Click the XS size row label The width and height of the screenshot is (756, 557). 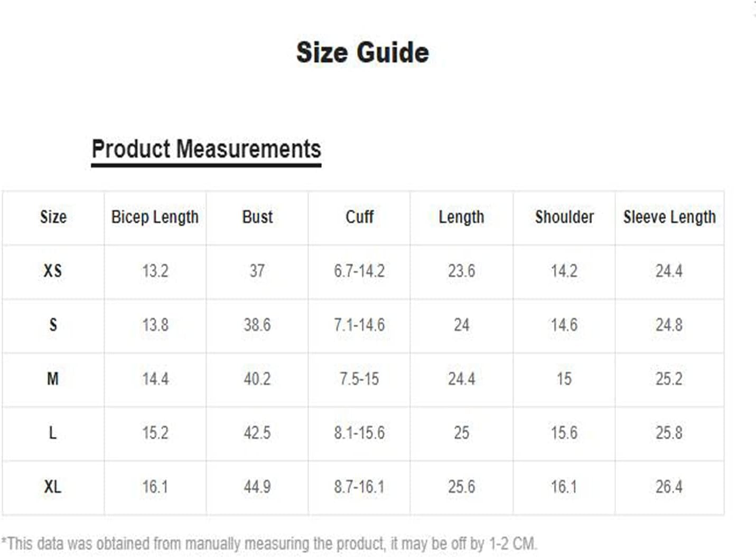pos(53,271)
